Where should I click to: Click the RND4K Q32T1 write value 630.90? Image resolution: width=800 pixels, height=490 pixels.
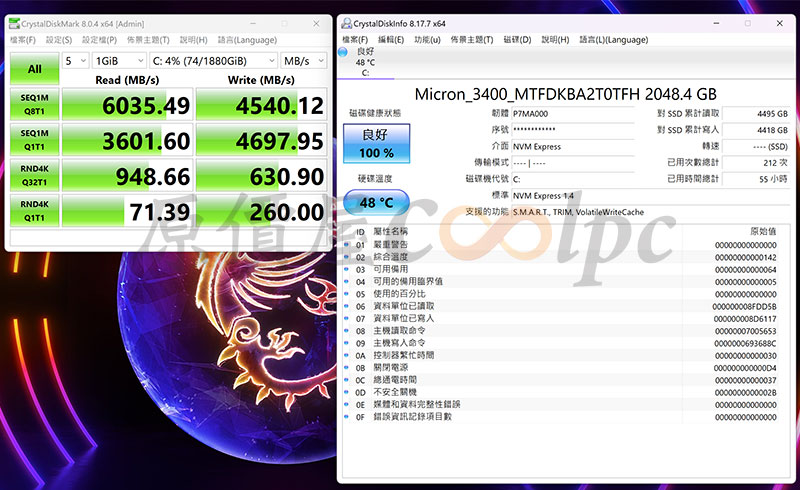pos(261,176)
